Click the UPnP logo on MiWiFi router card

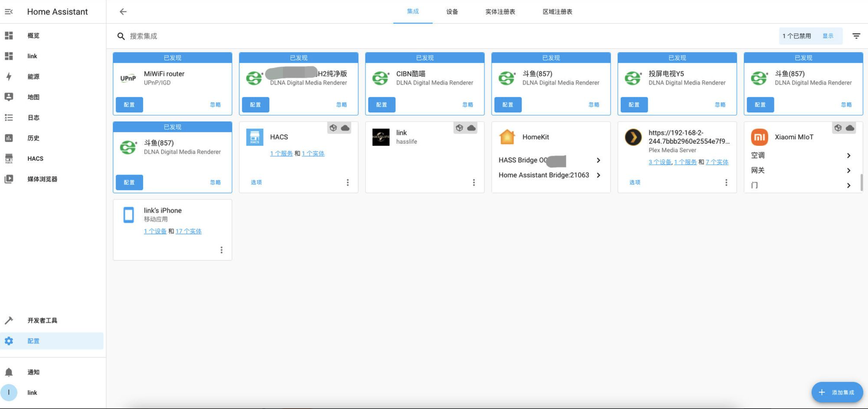[128, 78]
